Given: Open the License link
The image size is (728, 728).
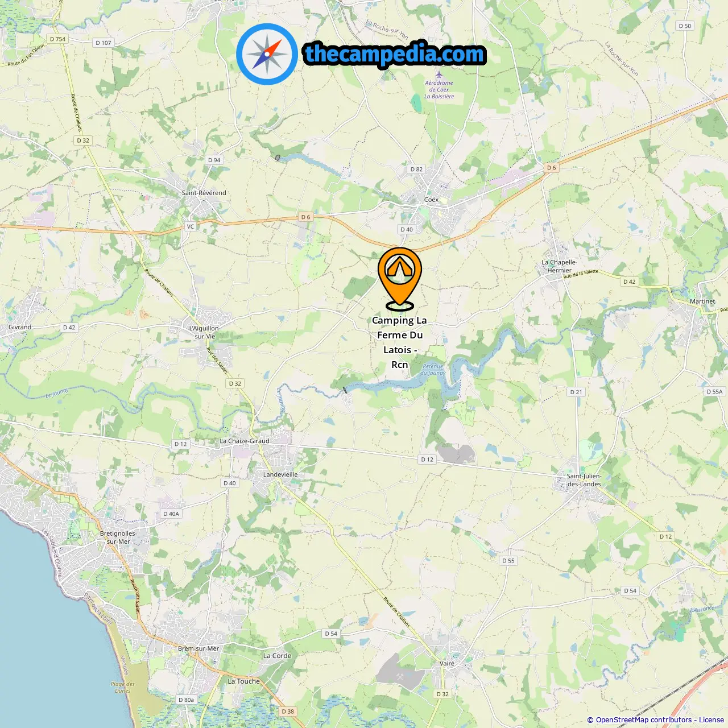Looking at the screenshot, I should click(x=712, y=719).
